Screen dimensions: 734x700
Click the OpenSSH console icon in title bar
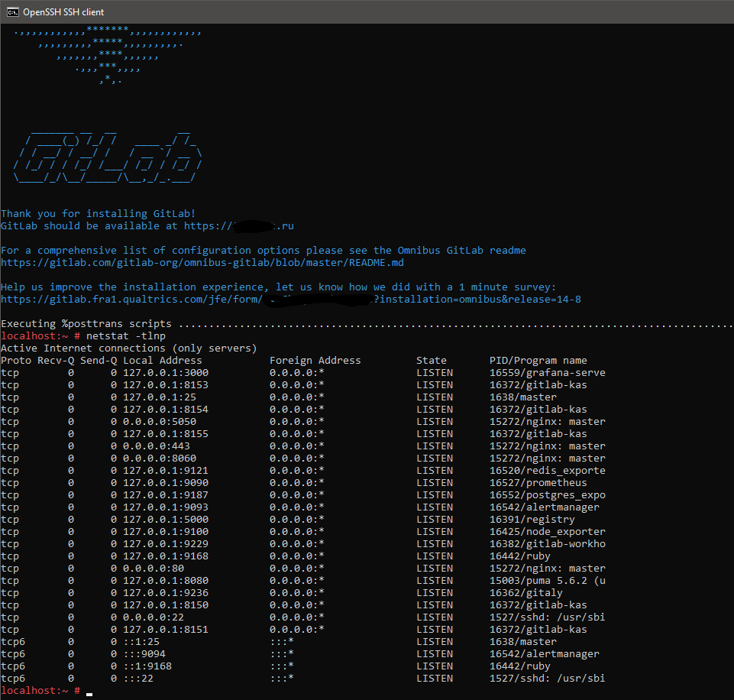pos(13,11)
